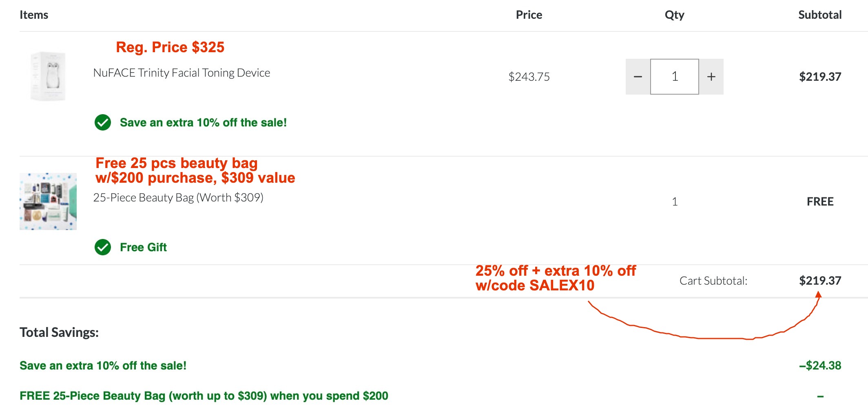
Task: Decrease NuFACE quantity with the minus button
Action: [x=638, y=77]
